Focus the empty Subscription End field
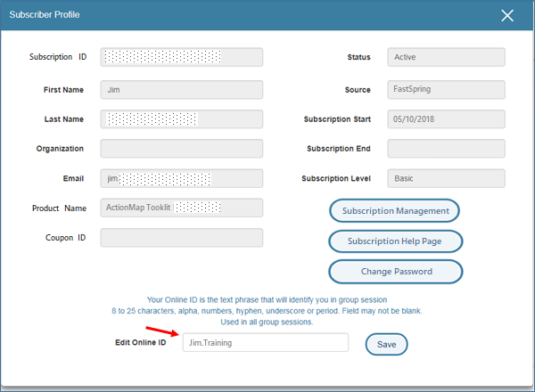The height and width of the screenshot is (392, 535). tap(446, 149)
